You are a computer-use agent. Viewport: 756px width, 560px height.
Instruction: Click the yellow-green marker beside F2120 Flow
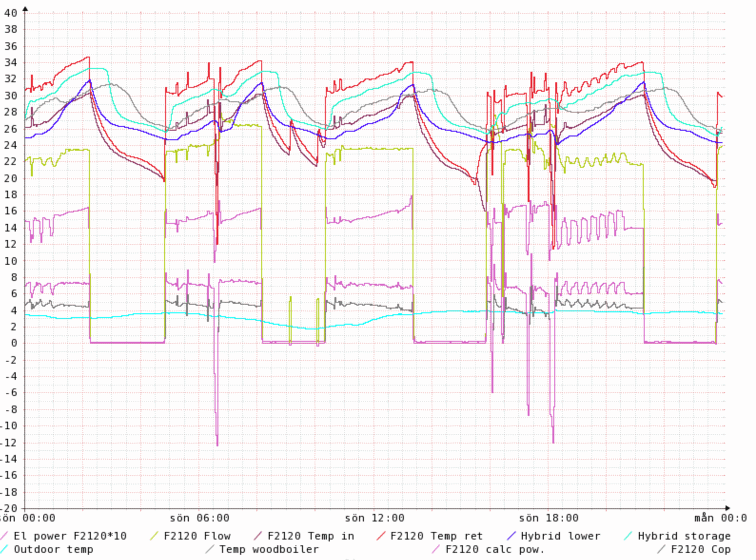pos(154,536)
